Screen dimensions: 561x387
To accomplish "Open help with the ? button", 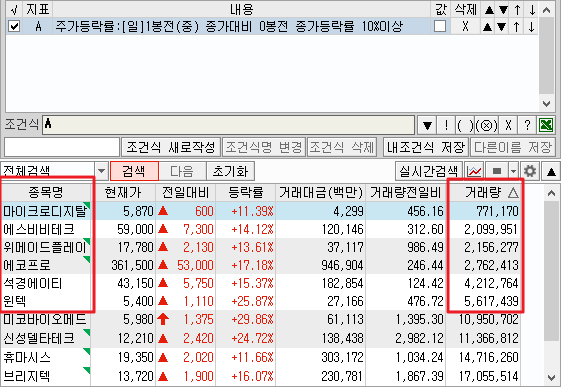I will tap(527, 126).
